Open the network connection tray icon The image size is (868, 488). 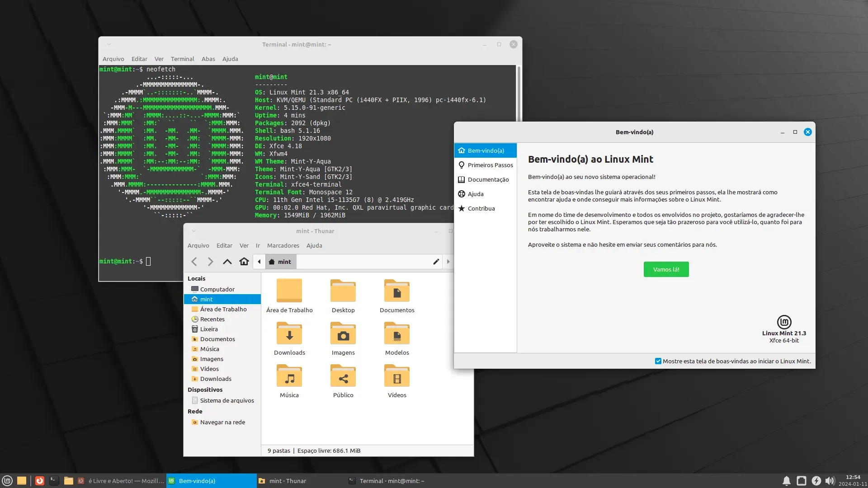click(x=802, y=481)
